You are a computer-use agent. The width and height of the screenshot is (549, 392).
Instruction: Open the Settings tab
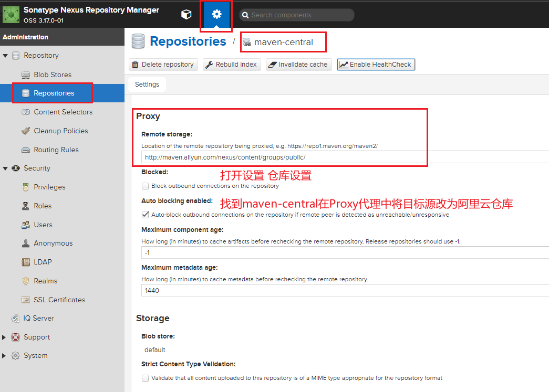[x=147, y=84]
